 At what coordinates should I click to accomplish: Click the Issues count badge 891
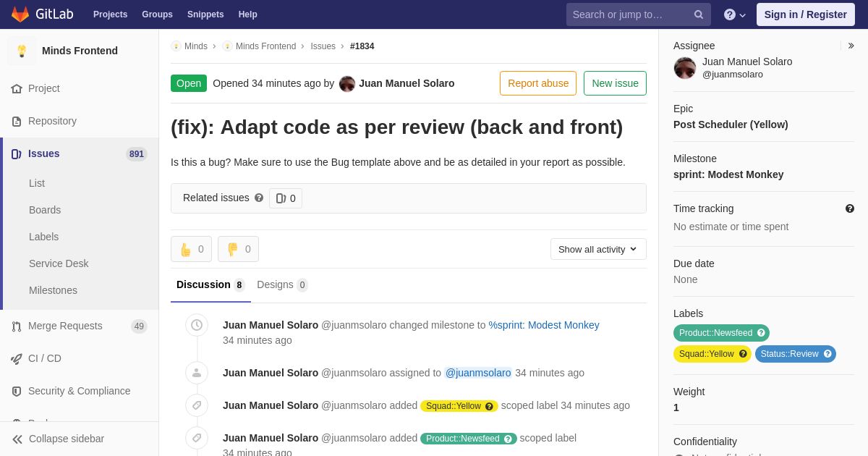pos(137,154)
